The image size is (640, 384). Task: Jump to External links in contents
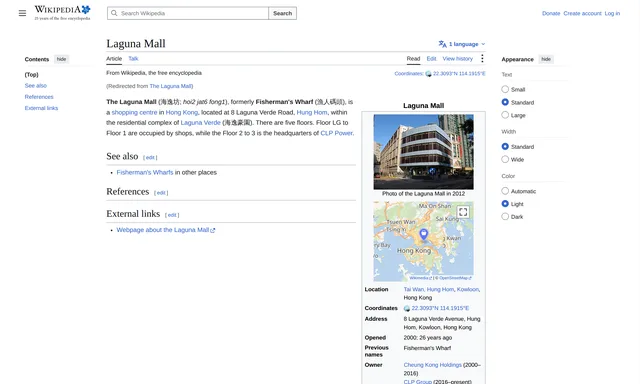coord(41,108)
